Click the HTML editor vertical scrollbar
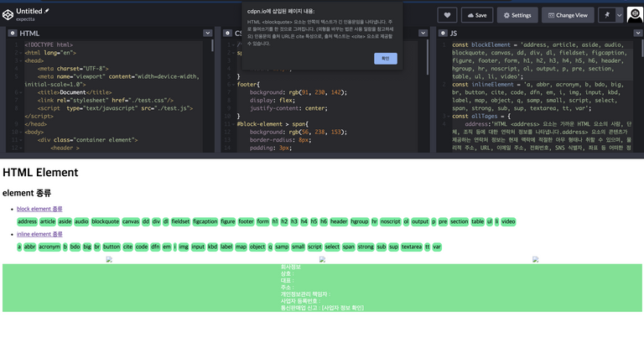The image size is (644, 338). 212,45
